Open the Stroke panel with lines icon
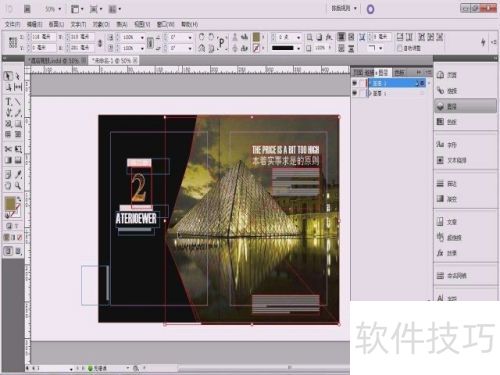The height and width of the screenshot is (375, 500). pyautogui.click(x=447, y=183)
